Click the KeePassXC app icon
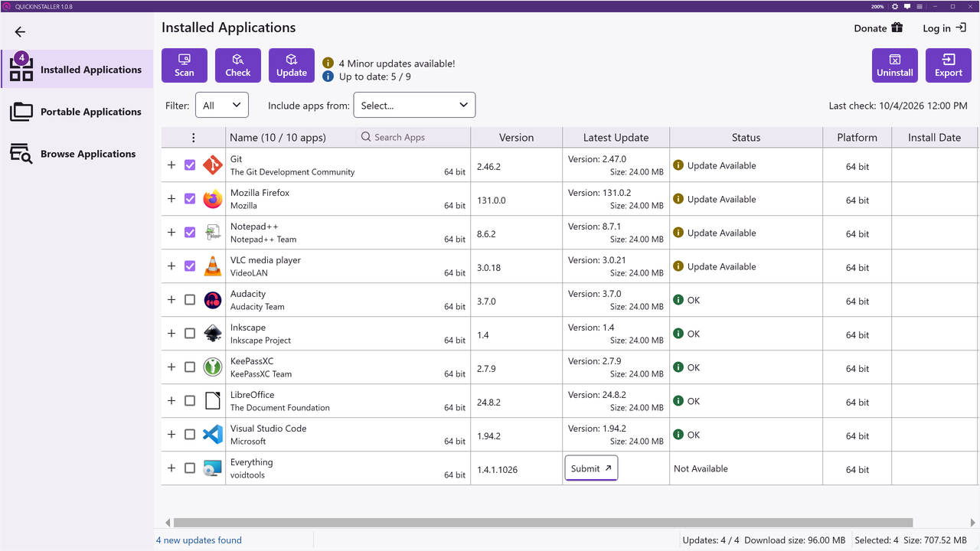This screenshot has width=980, height=551. pos(213,367)
